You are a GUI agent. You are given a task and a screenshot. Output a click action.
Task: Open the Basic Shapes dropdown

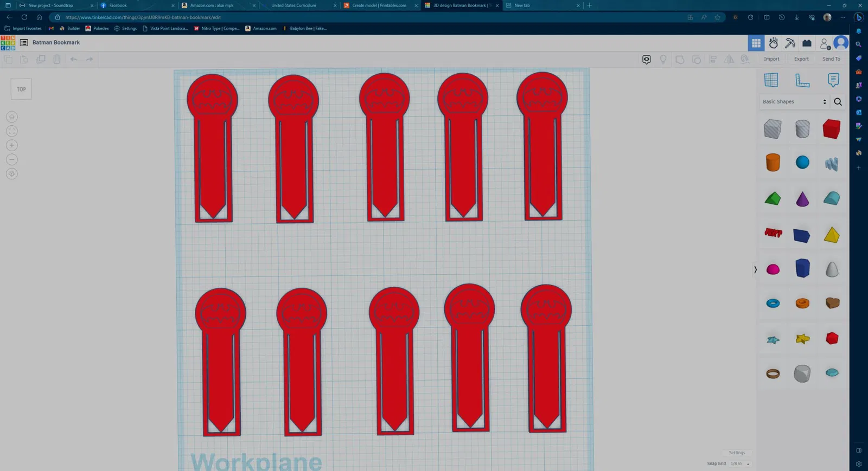point(794,101)
